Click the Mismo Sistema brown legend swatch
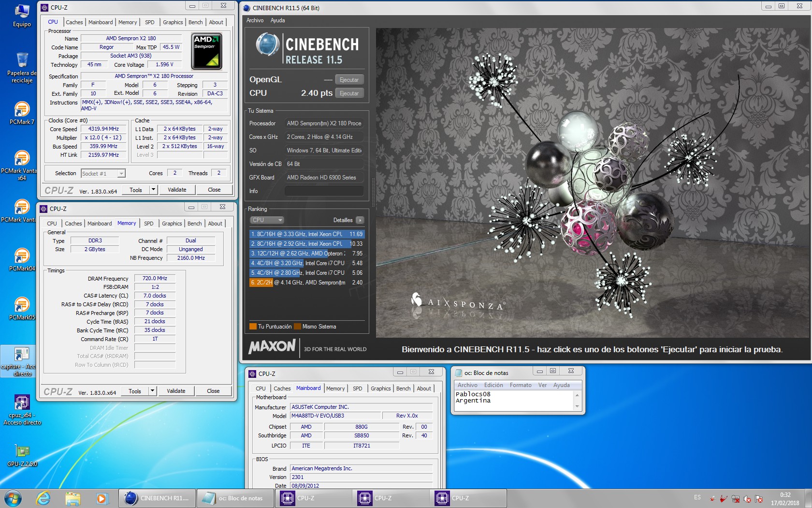Screen dimensions: 812x508 point(297,327)
